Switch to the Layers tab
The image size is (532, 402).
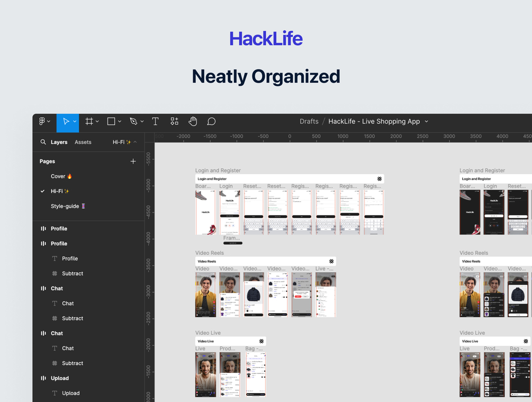(x=59, y=142)
